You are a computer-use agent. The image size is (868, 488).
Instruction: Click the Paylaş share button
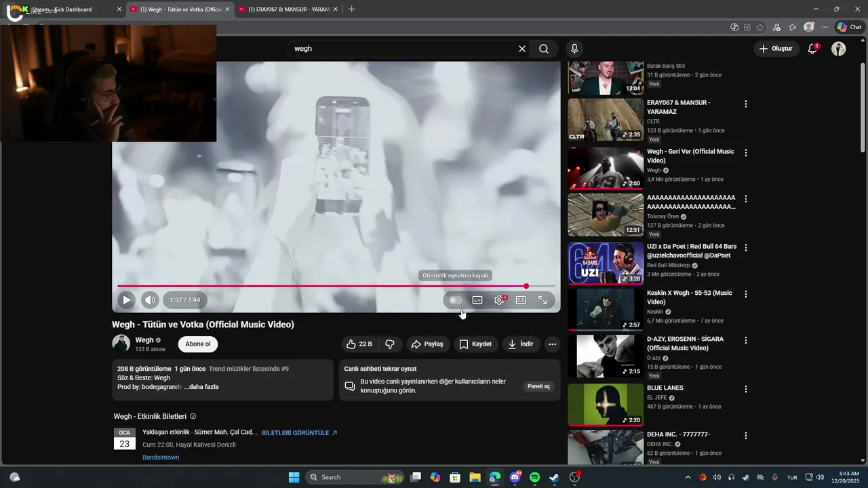(427, 344)
